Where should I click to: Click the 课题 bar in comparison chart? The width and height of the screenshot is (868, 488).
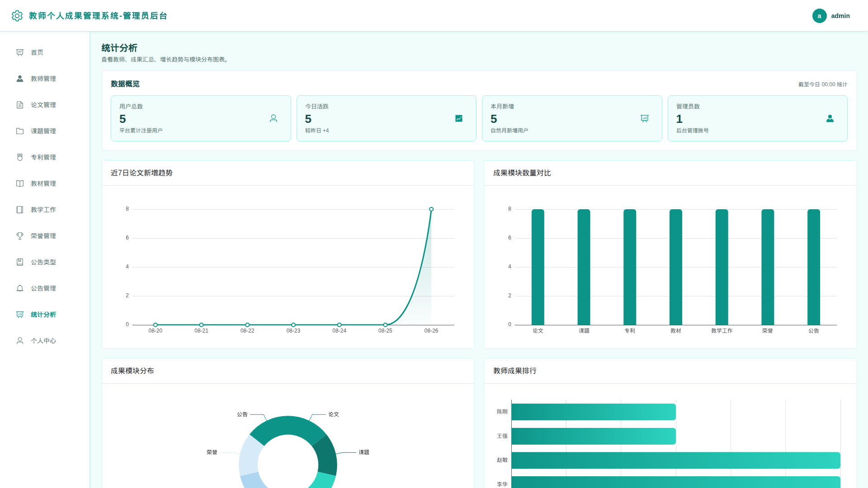[584, 267]
